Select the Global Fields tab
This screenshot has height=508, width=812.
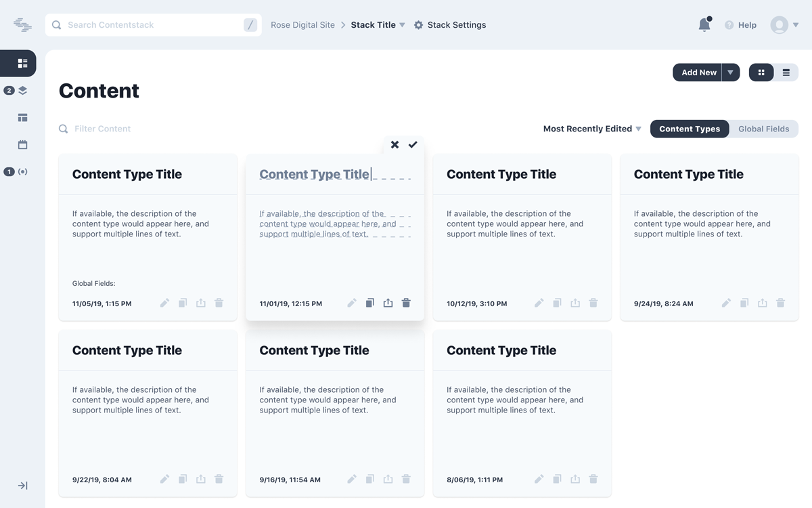click(763, 129)
